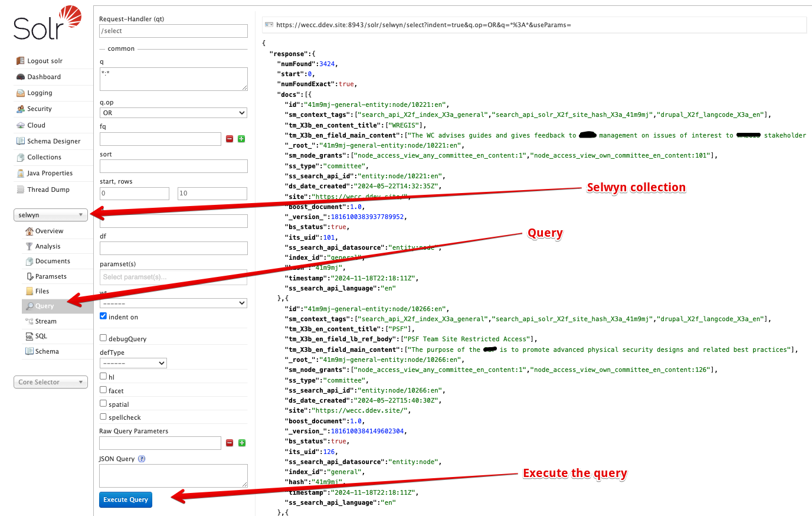The width and height of the screenshot is (812, 516).
Task: Open the selwyn collection selector
Action: tap(51, 215)
